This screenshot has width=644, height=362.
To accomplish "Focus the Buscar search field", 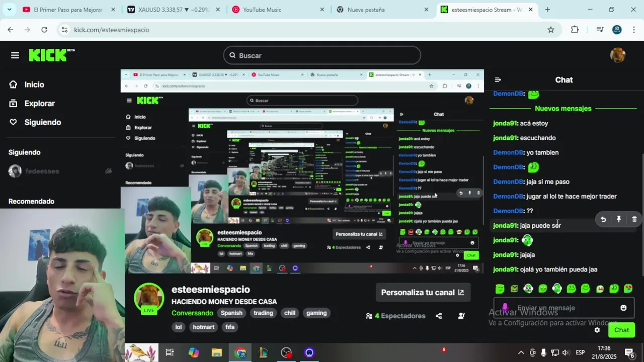I will pos(322,55).
